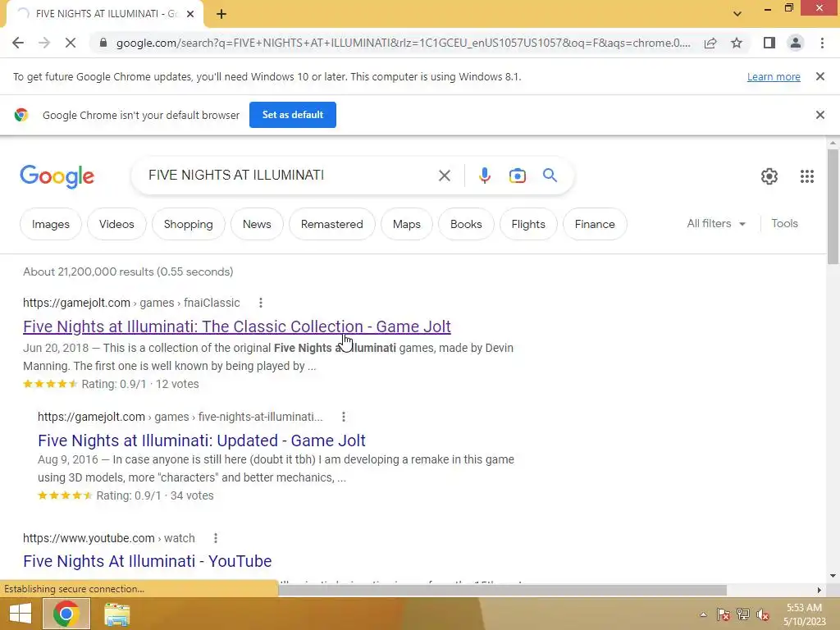Open Five Nights at Illuminati: Updated link
840x630 pixels.
pyautogui.click(x=202, y=441)
